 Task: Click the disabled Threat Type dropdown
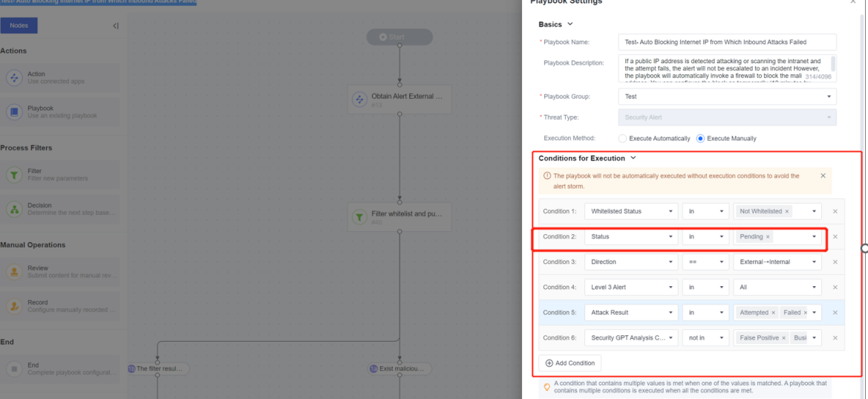coord(727,117)
